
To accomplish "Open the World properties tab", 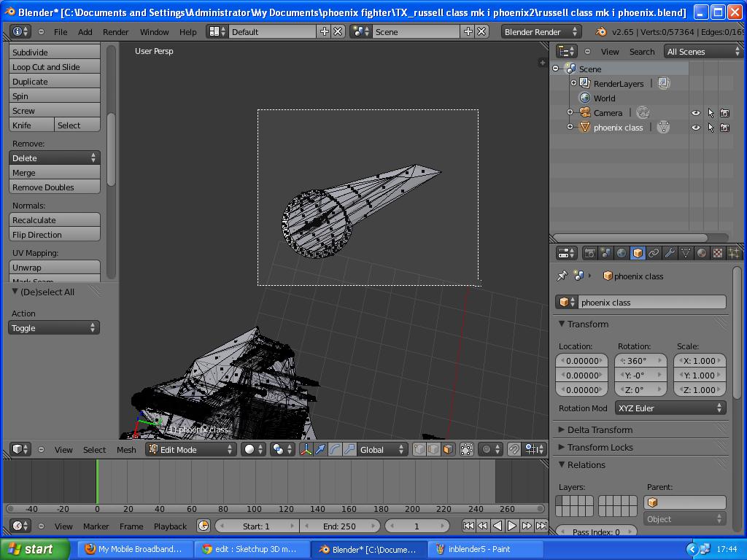I will coord(620,253).
